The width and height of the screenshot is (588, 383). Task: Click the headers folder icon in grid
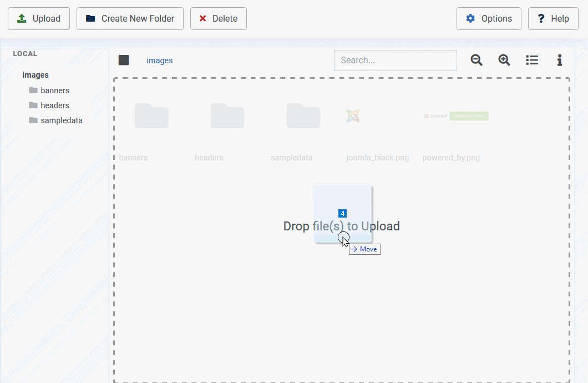[x=227, y=116]
